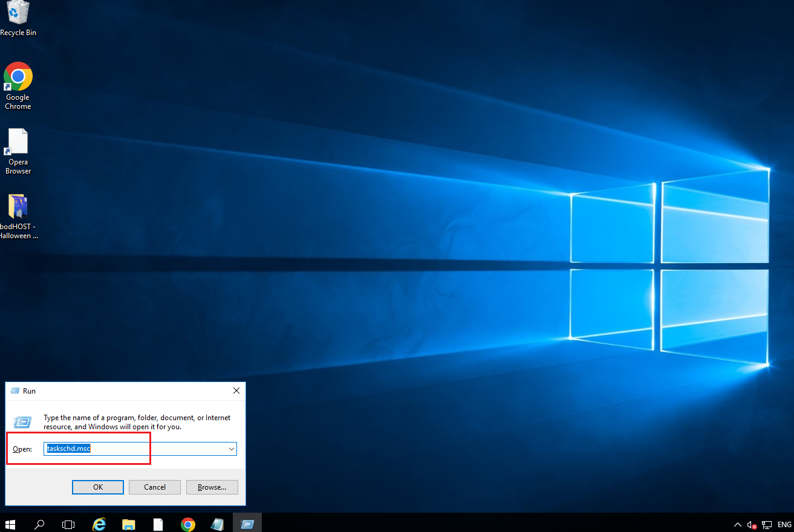Open the notepad-style taskbar app icon
Screen dimensions: 794x532
pos(217,524)
